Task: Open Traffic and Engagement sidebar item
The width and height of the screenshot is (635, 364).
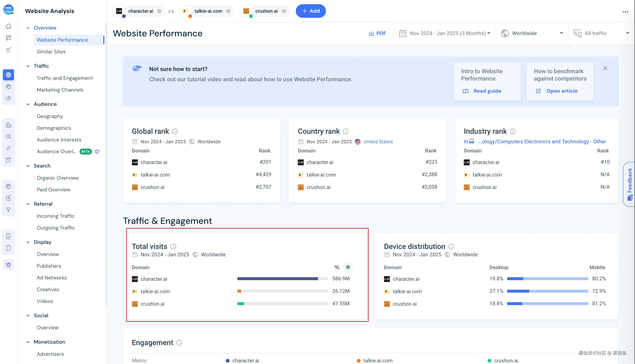Action: pos(64,78)
